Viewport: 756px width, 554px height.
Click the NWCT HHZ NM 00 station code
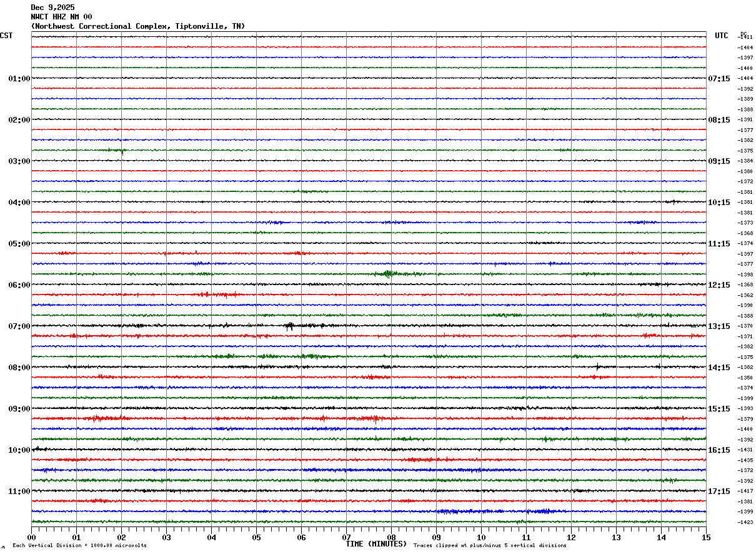pos(61,17)
